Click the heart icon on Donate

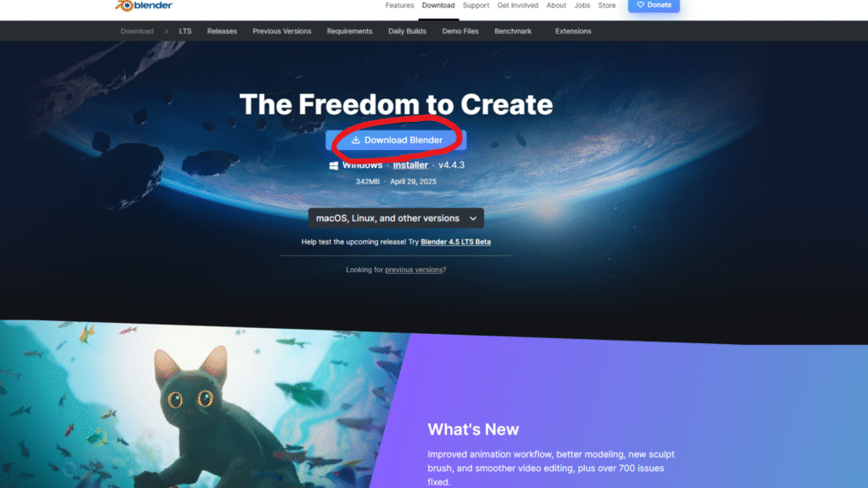pos(641,5)
